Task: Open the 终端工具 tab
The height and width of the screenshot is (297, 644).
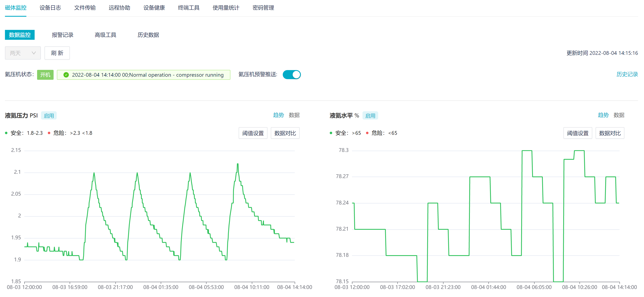Action: [189, 8]
